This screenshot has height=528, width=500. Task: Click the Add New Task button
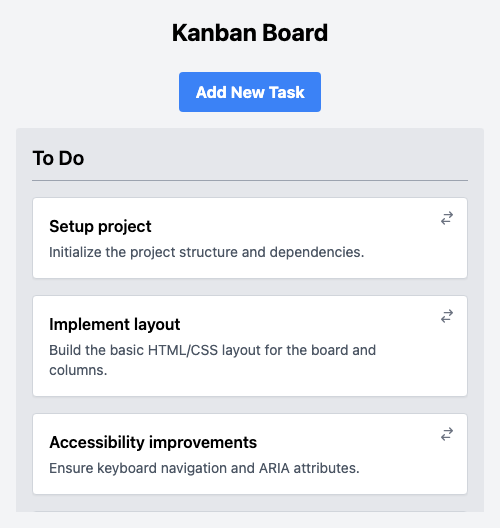click(250, 92)
